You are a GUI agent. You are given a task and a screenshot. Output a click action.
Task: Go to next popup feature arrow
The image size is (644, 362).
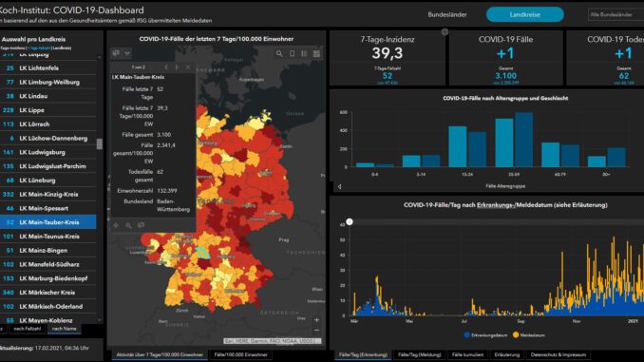(177, 67)
